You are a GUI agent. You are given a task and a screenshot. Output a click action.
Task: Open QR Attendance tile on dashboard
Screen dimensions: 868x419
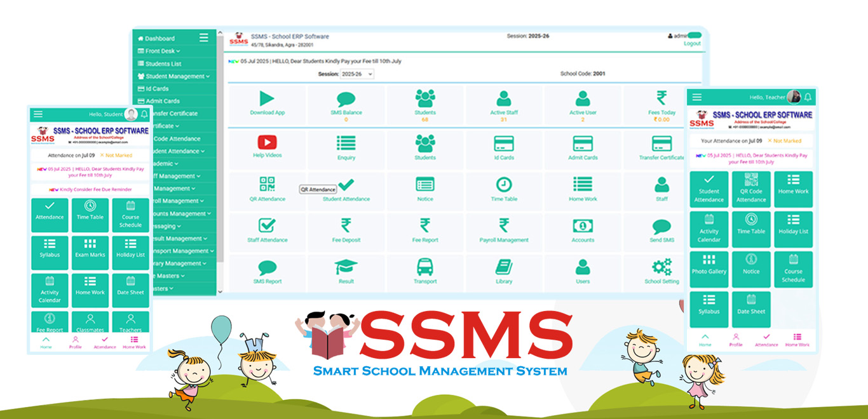point(267,185)
